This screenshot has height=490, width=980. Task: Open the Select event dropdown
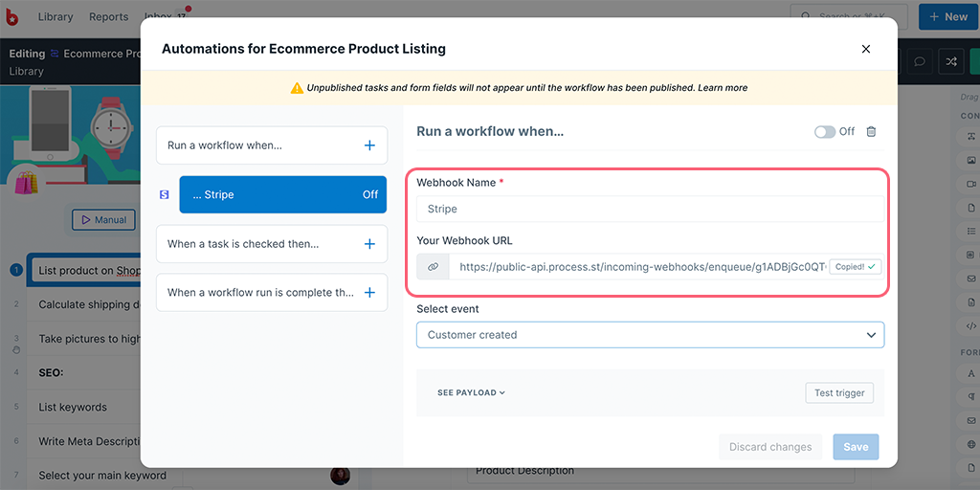pyautogui.click(x=650, y=335)
